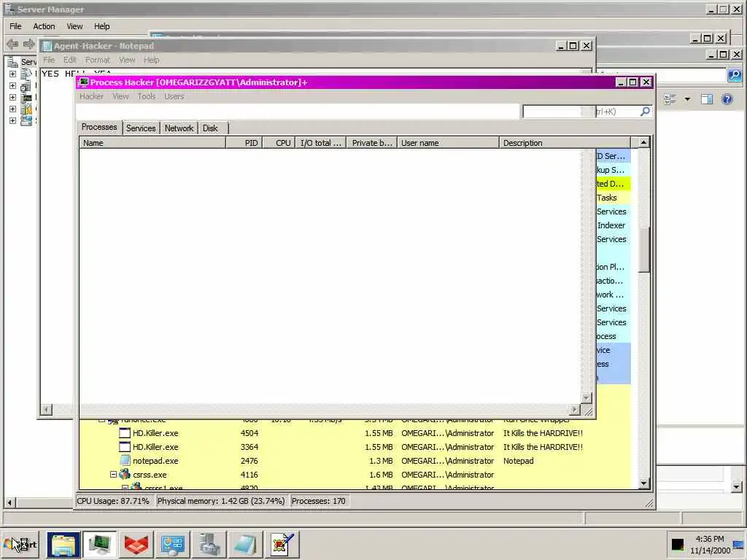The image size is (747, 560).
Task: Switch to the Processes tab
Action: tap(99, 127)
